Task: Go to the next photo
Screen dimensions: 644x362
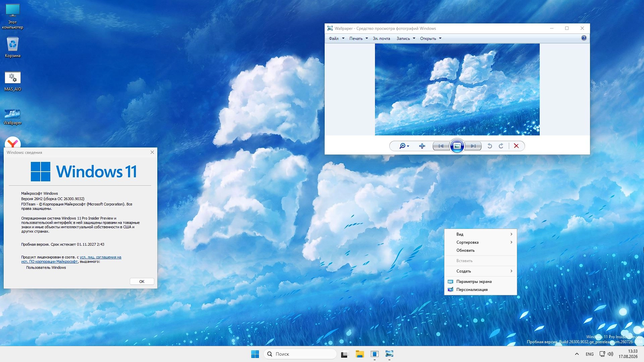Action: (473, 146)
